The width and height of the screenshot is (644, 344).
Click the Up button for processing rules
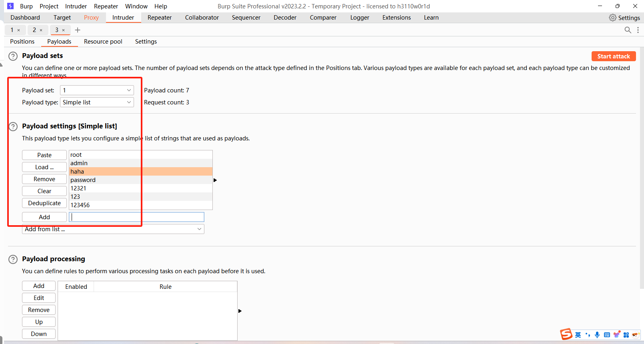[39, 322]
